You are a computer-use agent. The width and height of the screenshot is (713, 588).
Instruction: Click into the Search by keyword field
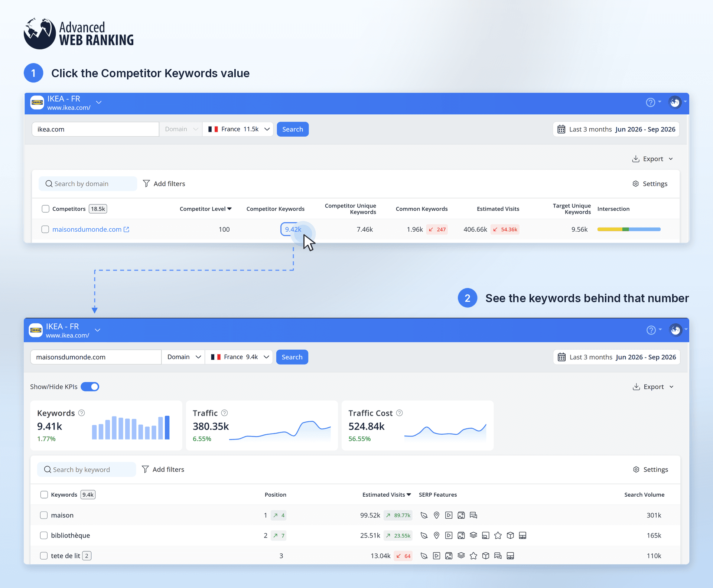pos(87,470)
